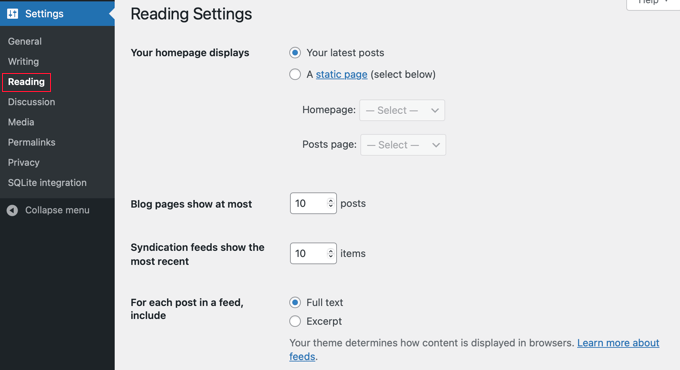The height and width of the screenshot is (370, 680).
Task: Go to Privacy settings
Action: (x=23, y=163)
